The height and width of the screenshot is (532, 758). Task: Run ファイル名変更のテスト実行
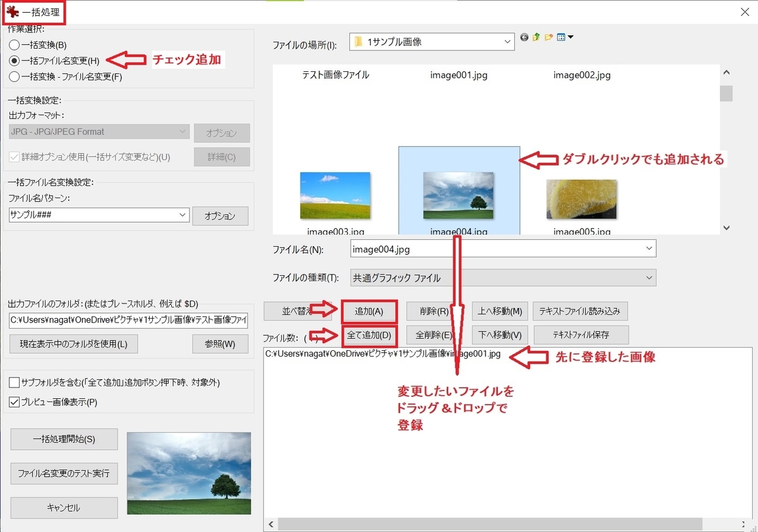click(63, 474)
